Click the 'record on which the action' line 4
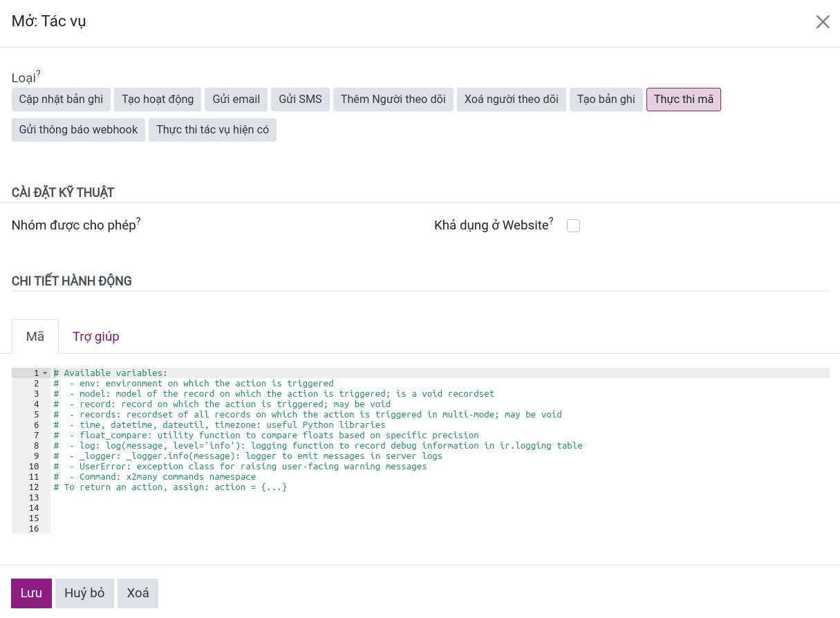This screenshot has width=840, height=618. (x=222, y=404)
